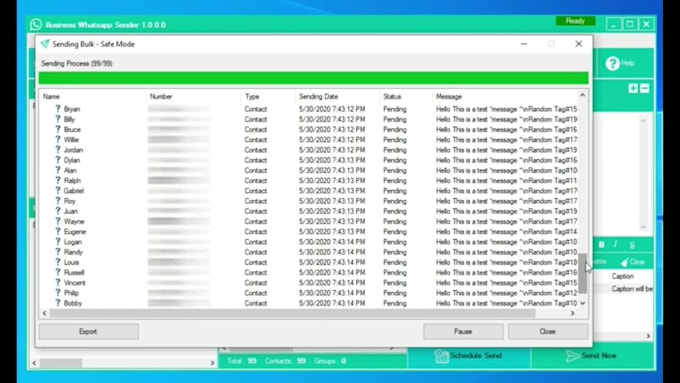Toggle strikethrough formatting in main window
The width and height of the screenshot is (680, 383).
tap(632, 245)
